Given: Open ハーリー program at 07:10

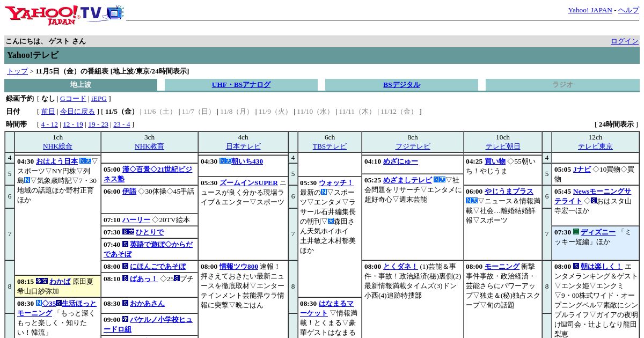Looking at the screenshot, I should tap(136, 220).
